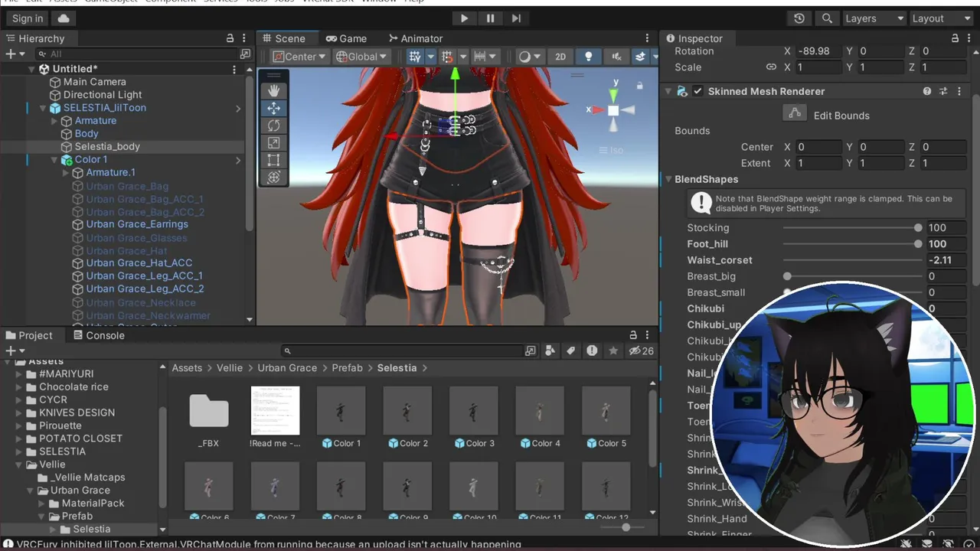Open Undo History icon in top toolbar
Image resolution: width=980 pixels, height=551 pixels.
[799, 18]
